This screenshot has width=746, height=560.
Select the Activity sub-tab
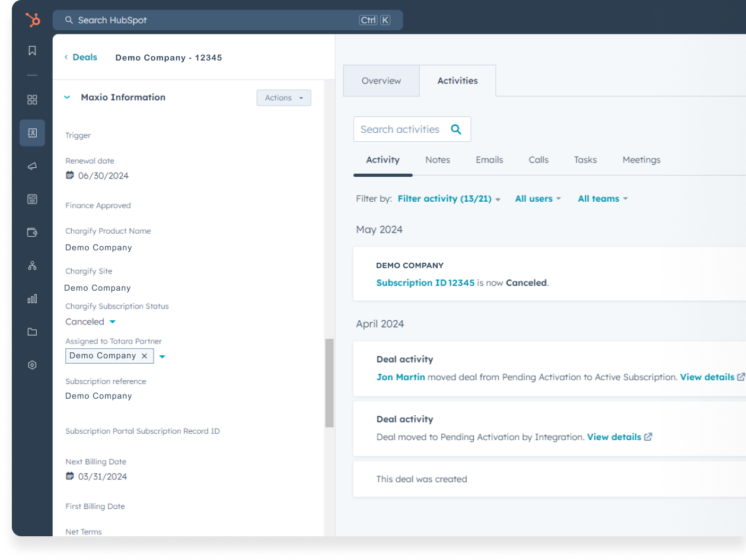pos(383,160)
